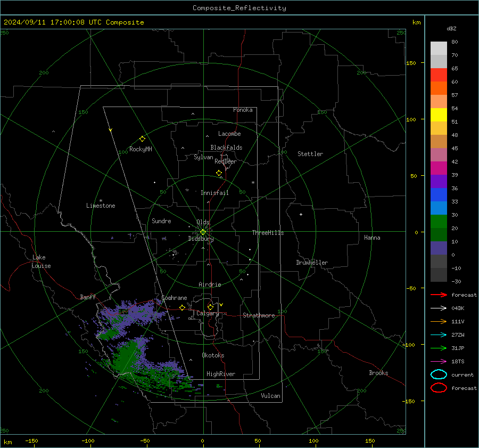Click the Blackfalds label

tap(226, 148)
